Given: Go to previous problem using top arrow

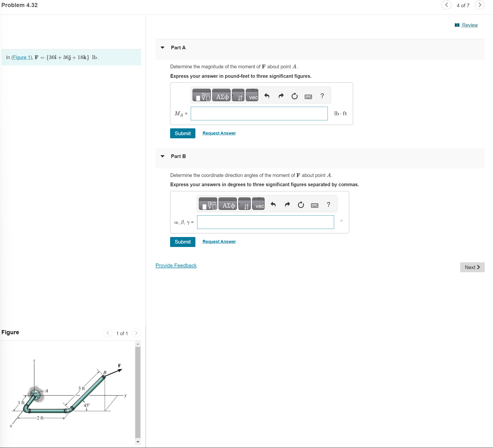Looking at the screenshot, I should coord(446,5).
